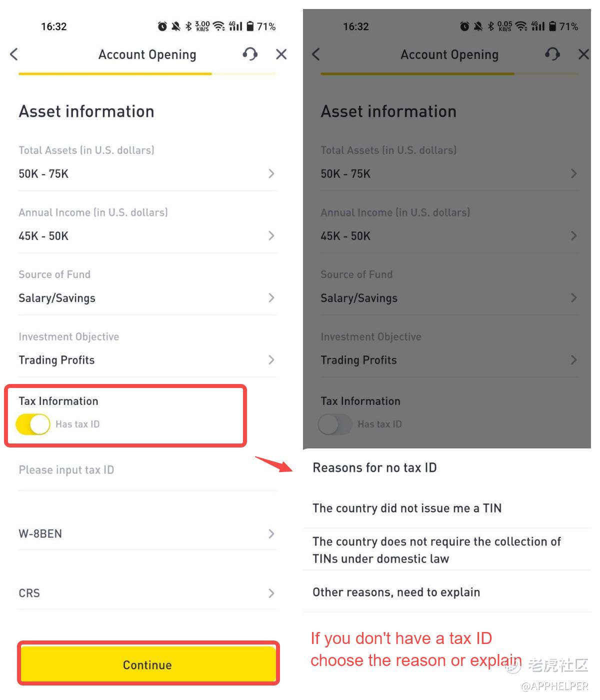Open Investment Objective Trading Profits selector
This screenshot has width=600, height=700.
[x=147, y=360]
